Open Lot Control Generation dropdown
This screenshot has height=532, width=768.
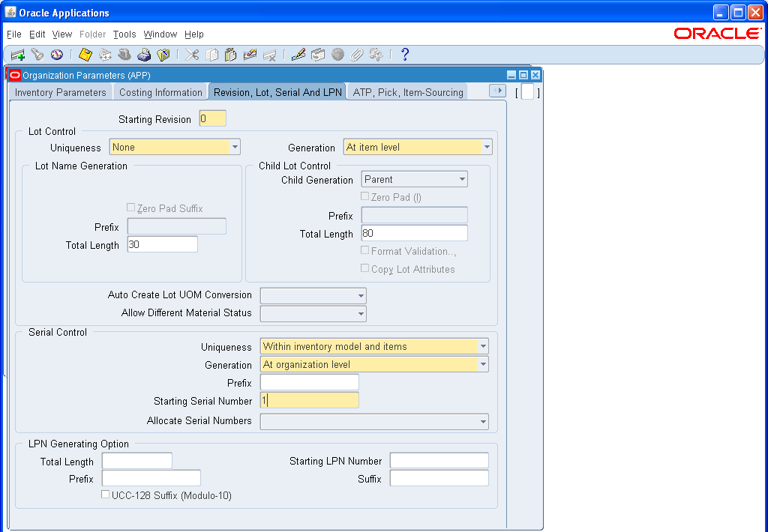coord(487,148)
